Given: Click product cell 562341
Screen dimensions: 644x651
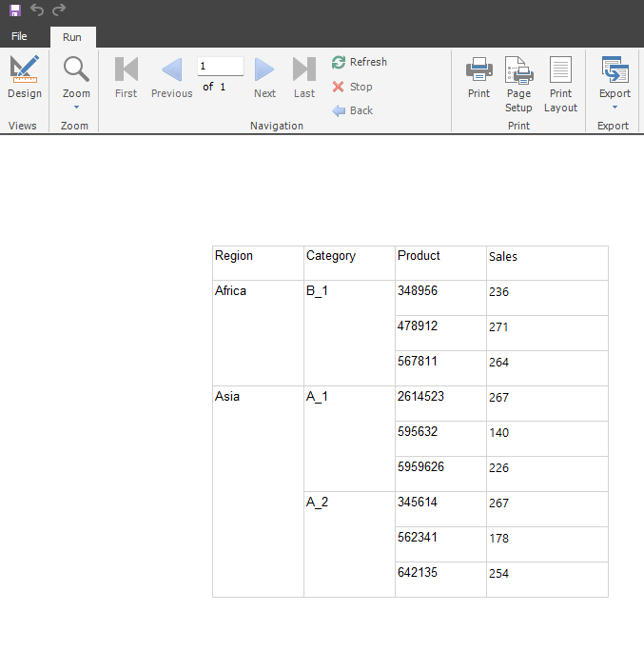Looking at the screenshot, I should 440,544.
